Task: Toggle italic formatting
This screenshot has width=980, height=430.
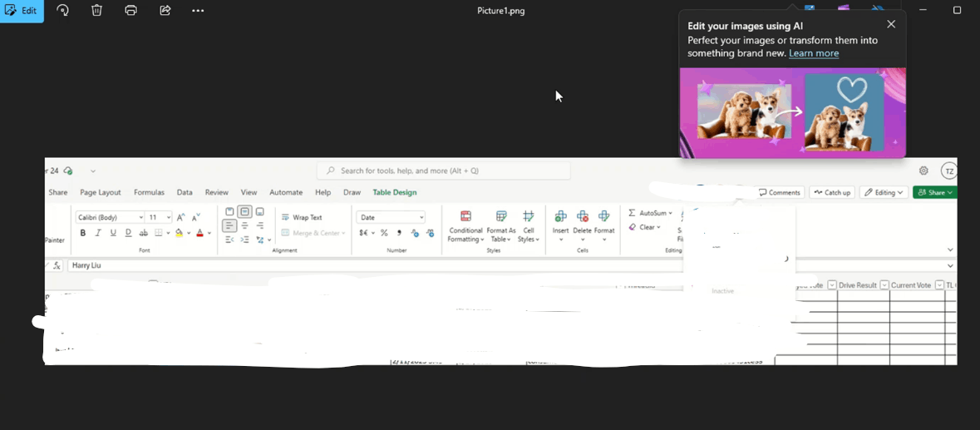Action: (x=97, y=233)
